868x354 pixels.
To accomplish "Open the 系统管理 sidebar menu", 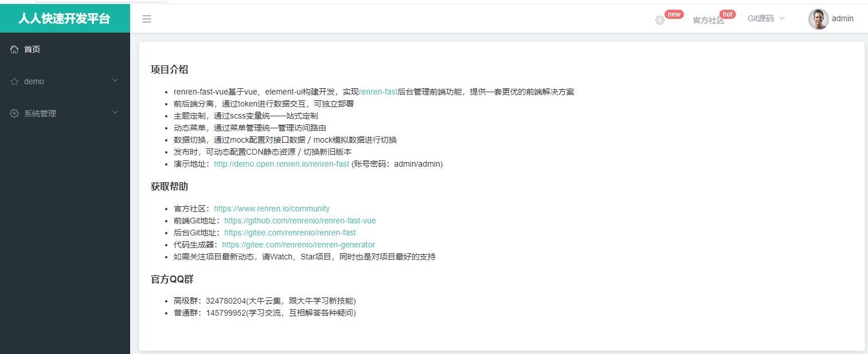I will 65,113.
